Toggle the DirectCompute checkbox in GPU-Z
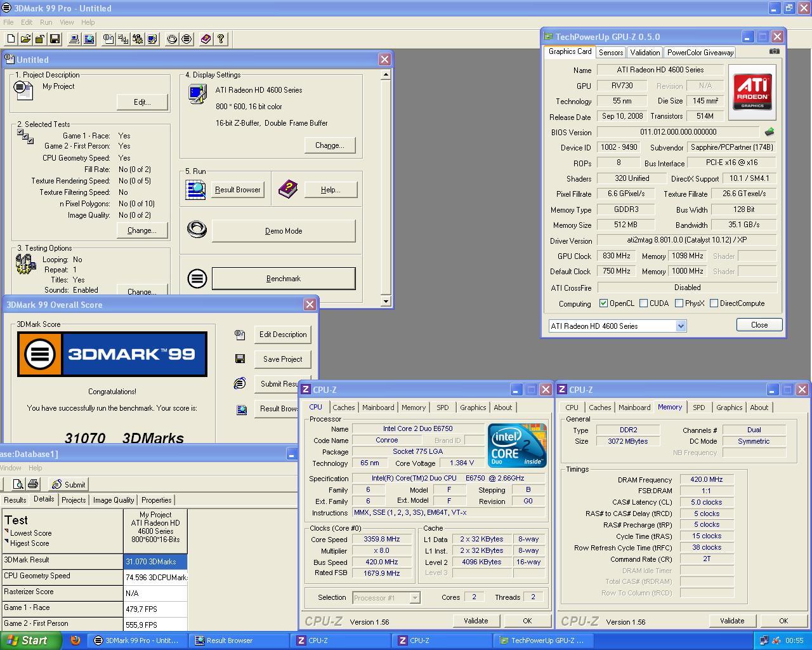The image size is (812, 650). 714,303
